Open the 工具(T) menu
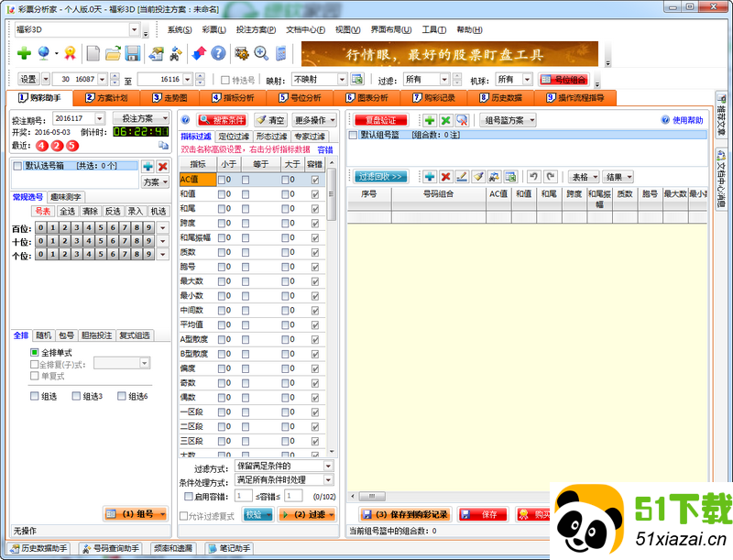 (x=433, y=28)
